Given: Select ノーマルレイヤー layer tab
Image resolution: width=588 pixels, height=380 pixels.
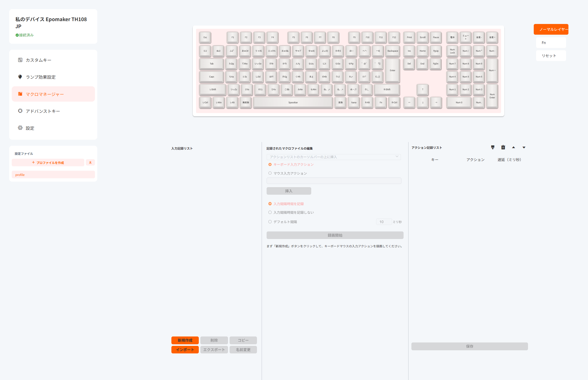Looking at the screenshot, I should [x=551, y=29].
